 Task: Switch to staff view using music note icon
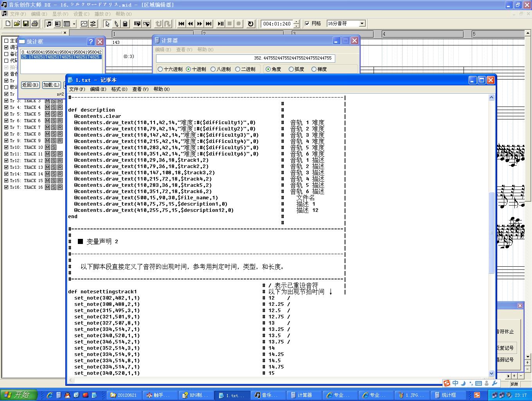[49, 24]
